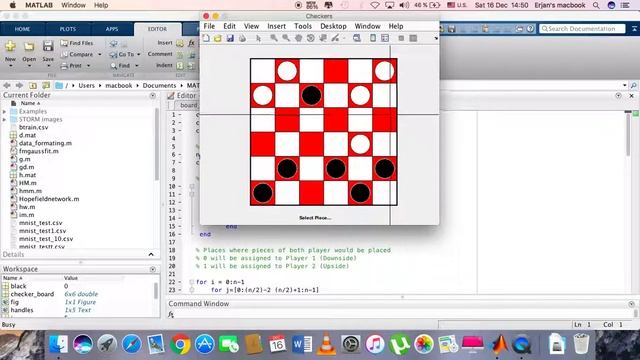Switch to PLOTS ribbon tab

68,29
